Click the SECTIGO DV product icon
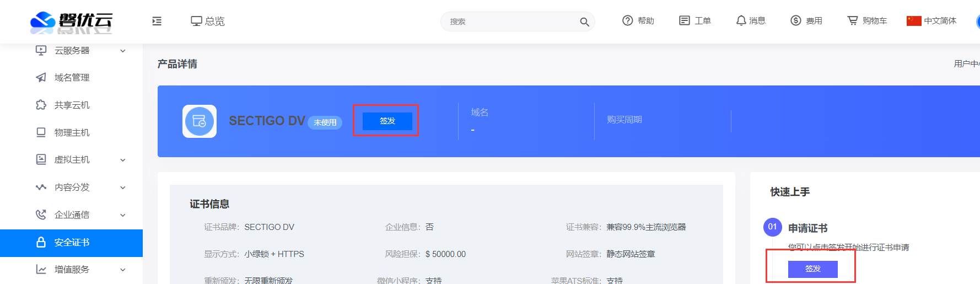Image resolution: width=980 pixels, height=284 pixels. pos(200,121)
